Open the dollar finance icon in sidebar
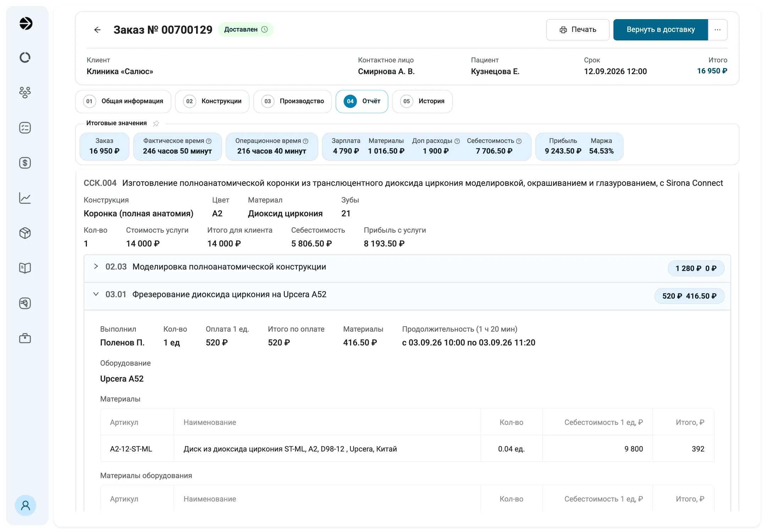The image size is (766, 532). pyautogui.click(x=25, y=163)
